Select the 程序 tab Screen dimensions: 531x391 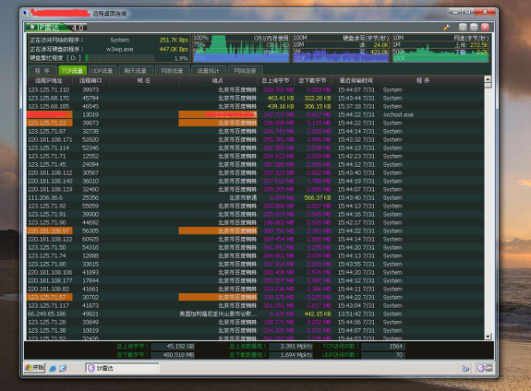(42, 71)
